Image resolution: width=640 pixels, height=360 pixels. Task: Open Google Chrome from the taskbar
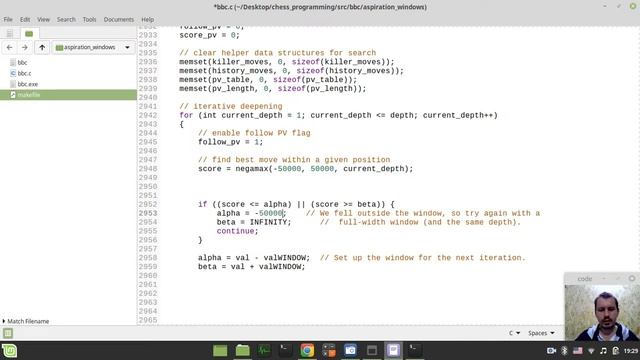click(x=307, y=351)
